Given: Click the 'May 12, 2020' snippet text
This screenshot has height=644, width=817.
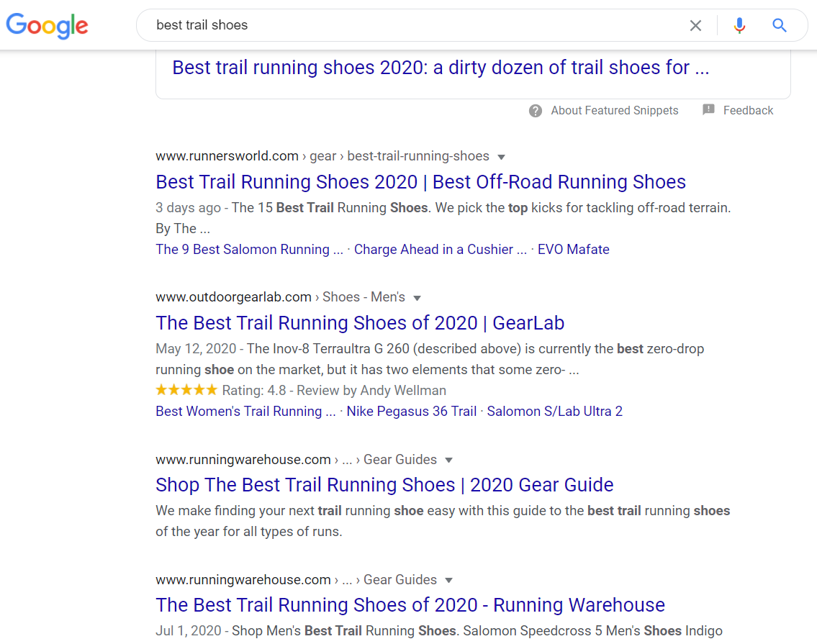Looking at the screenshot, I should [196, 349].
